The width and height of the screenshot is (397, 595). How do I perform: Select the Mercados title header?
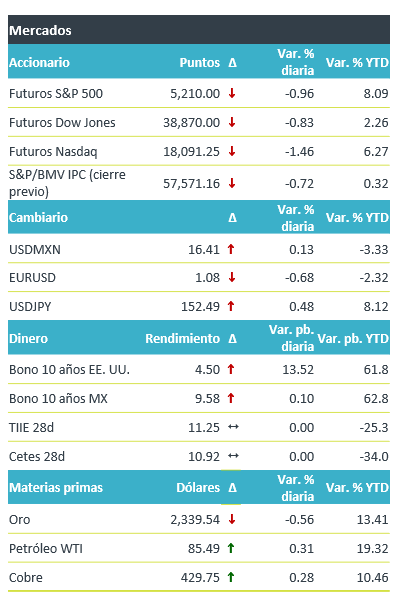coord(40,30)
